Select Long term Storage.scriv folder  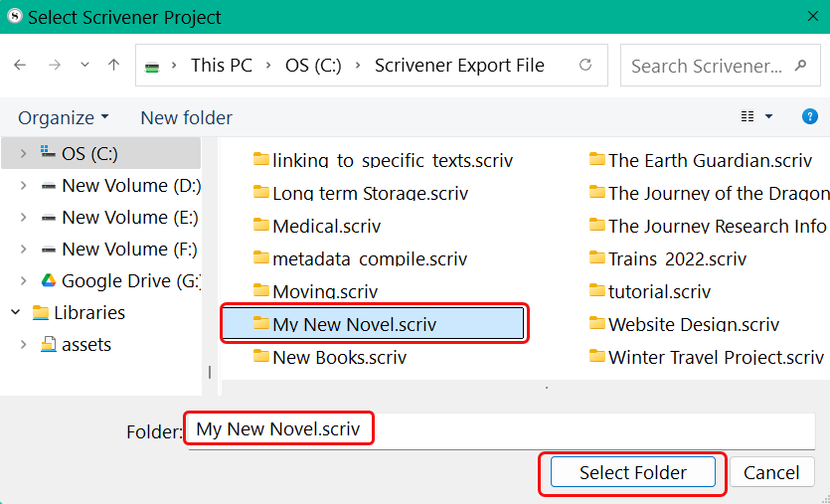click(361, 193)
